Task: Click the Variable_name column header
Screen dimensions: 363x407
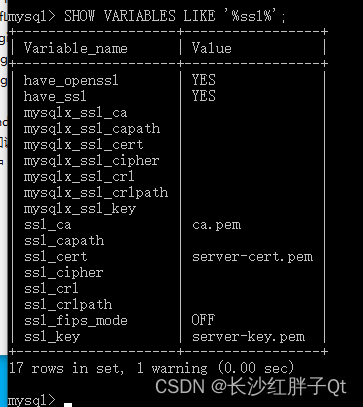Action: [x=76, y=48]
